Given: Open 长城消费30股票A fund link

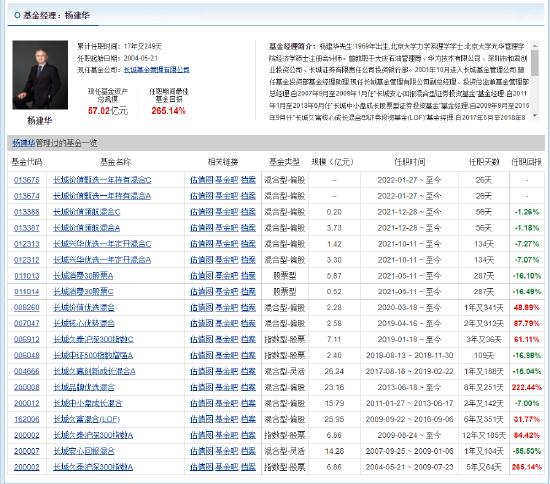Looking at the screenshot, I should (83, 276).
